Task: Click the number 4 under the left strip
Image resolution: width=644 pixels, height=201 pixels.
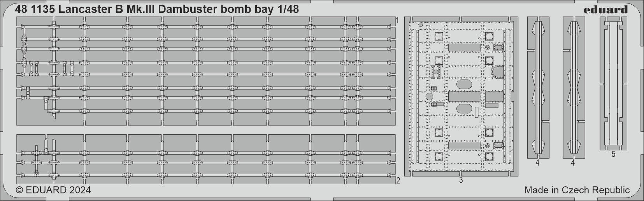Action: click(537, 163)
